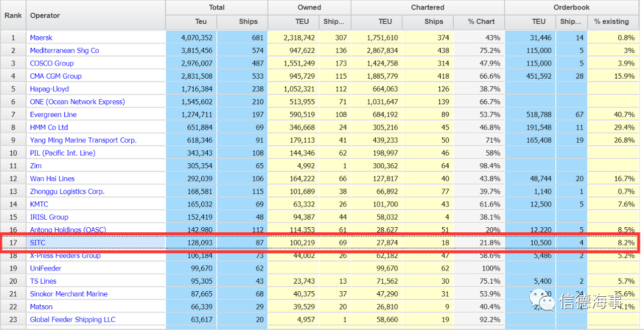Select the Hapag-Lloyd operator link

49,89
